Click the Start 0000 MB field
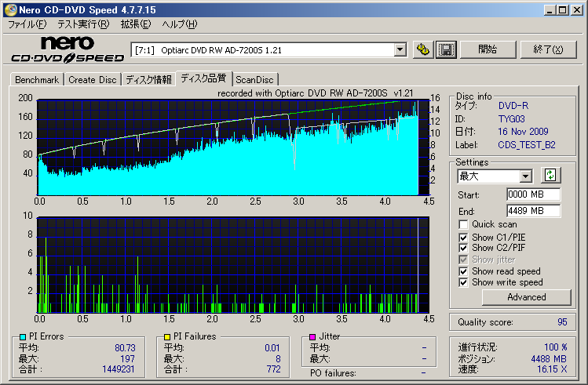588x385 pixels. point(533,194)
